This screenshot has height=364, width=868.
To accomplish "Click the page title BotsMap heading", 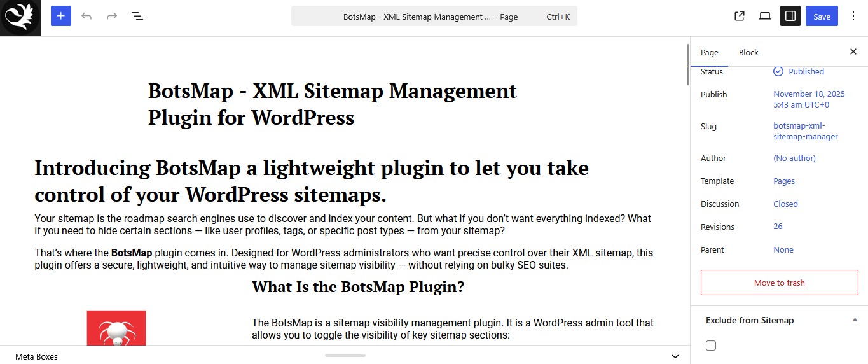I will click(333, 104).
